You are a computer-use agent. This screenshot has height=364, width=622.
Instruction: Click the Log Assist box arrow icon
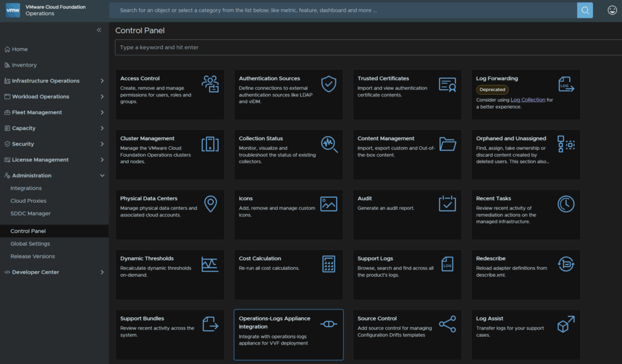click(566, 324)
